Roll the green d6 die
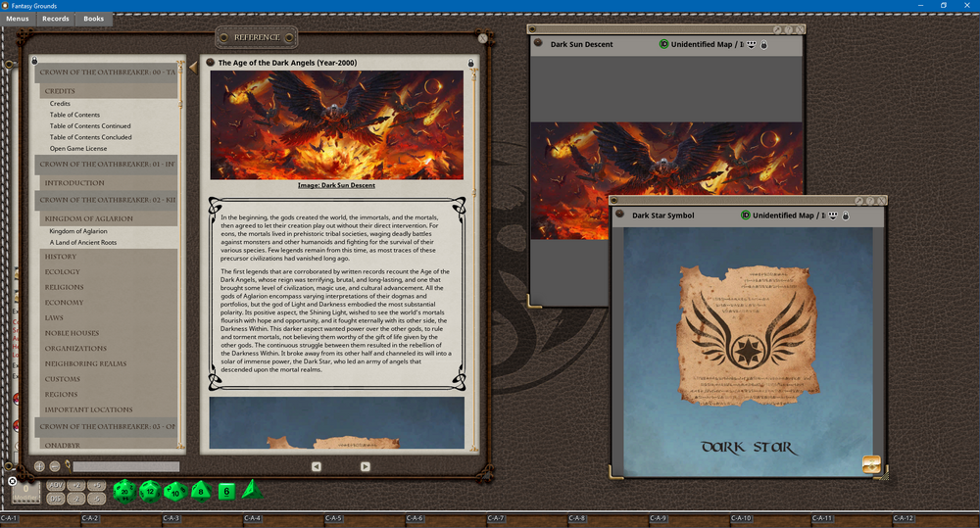This screenshot has width=980, height=528. click(x=226, y=491)
